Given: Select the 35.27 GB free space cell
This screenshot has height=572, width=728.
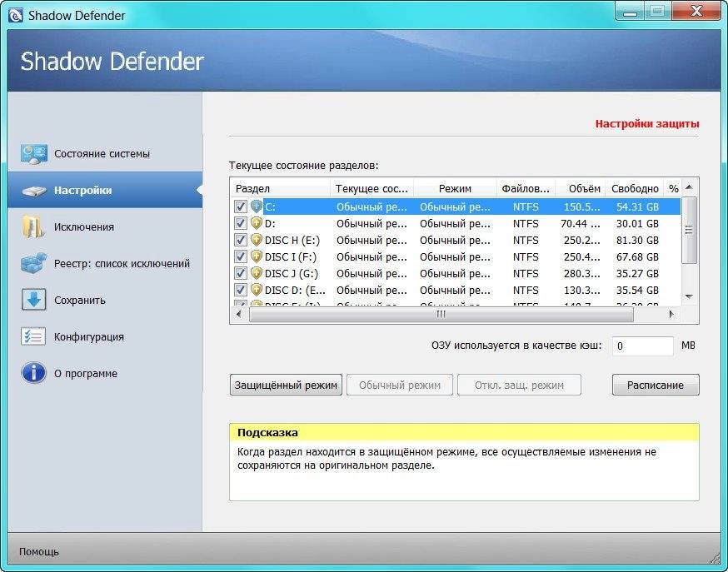Looking at the screenshot, I should coord(637,274).
